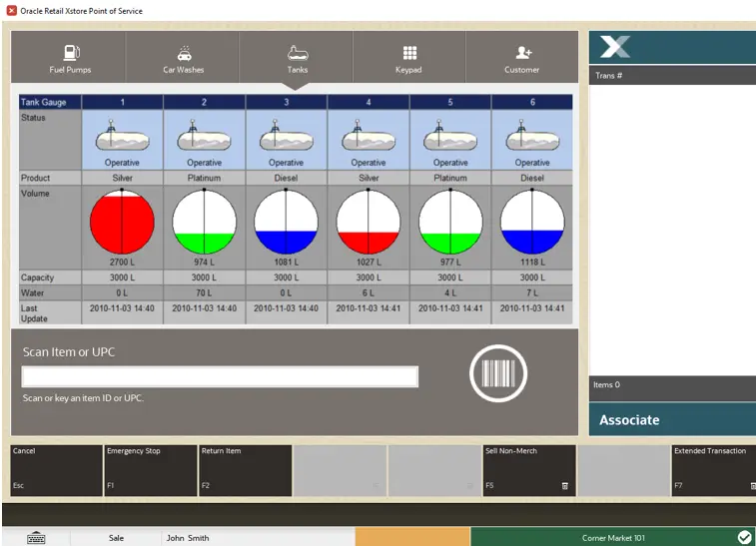Click the Scan Item or UPC field

pyautogui.click(x=220, y=376)
